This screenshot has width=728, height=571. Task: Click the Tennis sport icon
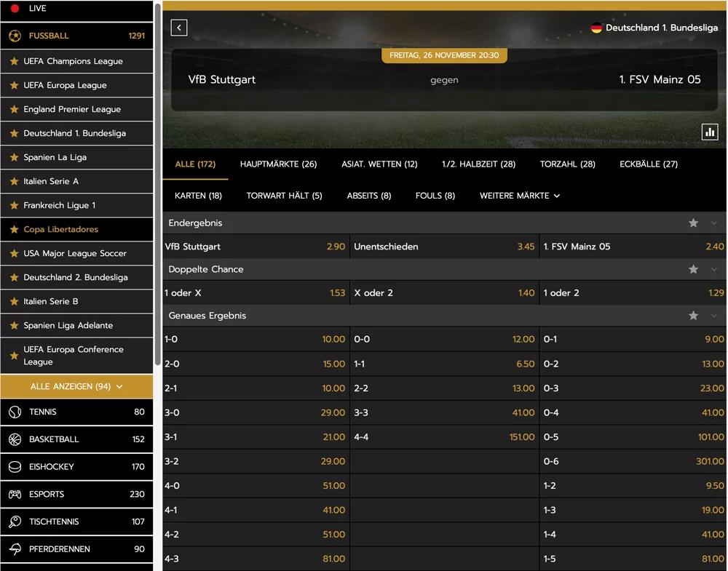[x=15, y=412]
